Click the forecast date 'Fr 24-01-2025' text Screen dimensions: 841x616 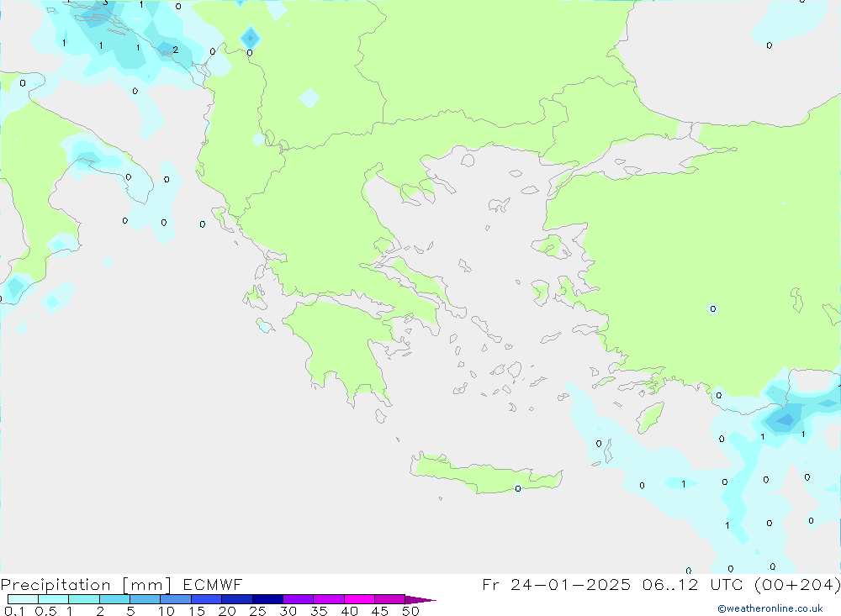pos(556,585)
